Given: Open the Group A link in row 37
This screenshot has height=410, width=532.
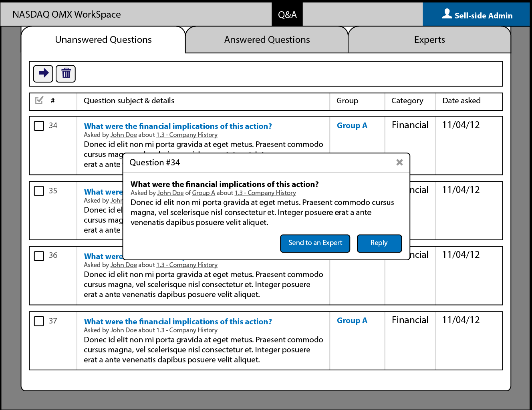Looking at the screenshot, I should point(352,320).
